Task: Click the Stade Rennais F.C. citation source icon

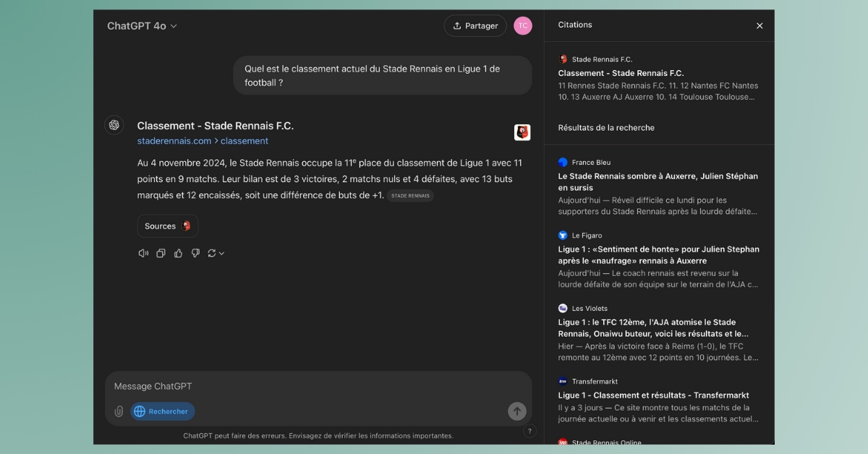Action: 563,59
